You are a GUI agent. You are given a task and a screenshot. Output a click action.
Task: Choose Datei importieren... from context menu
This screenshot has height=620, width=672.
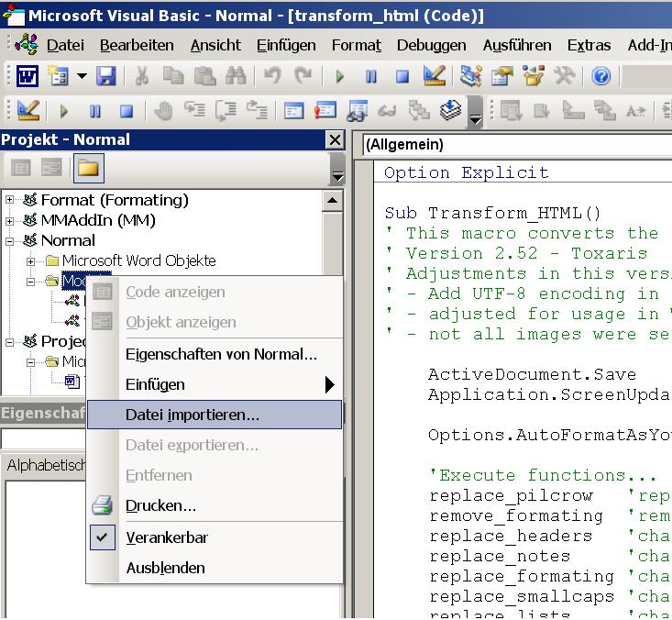(x=215, y=415)
